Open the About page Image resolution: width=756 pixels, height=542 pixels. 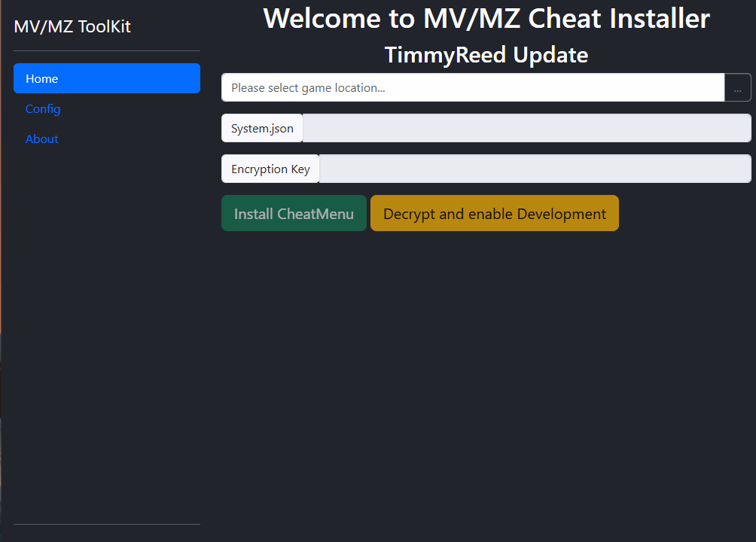[42, 139]
